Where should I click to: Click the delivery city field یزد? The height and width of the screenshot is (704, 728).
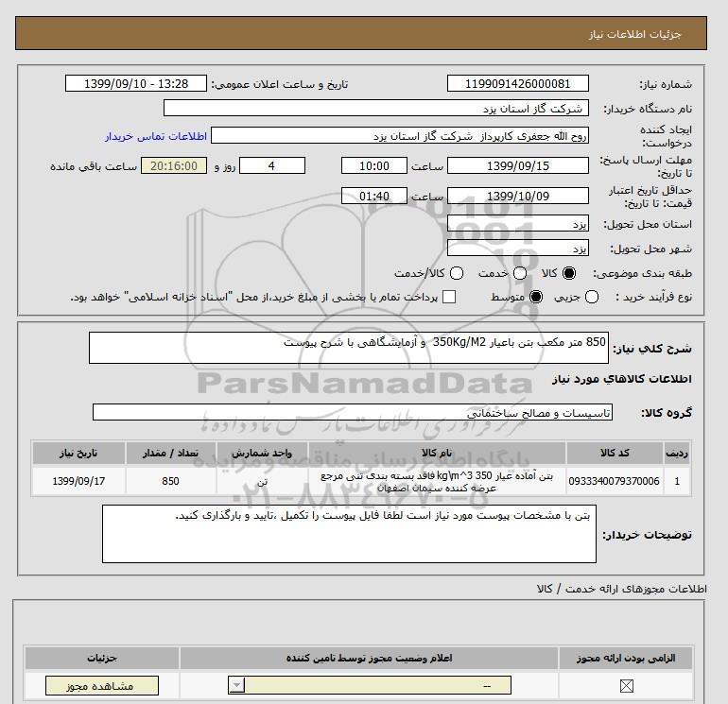pos(518,249)
